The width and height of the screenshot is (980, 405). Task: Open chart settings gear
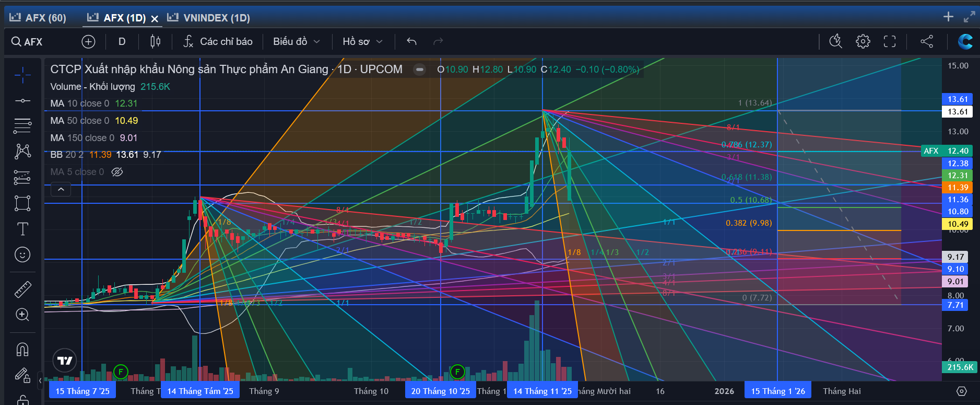[863, 41]
